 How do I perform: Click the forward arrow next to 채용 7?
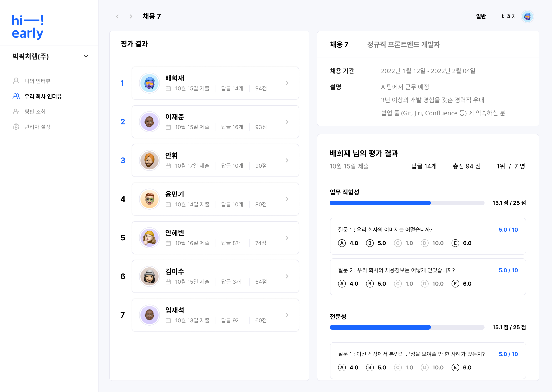click(131, 16)
